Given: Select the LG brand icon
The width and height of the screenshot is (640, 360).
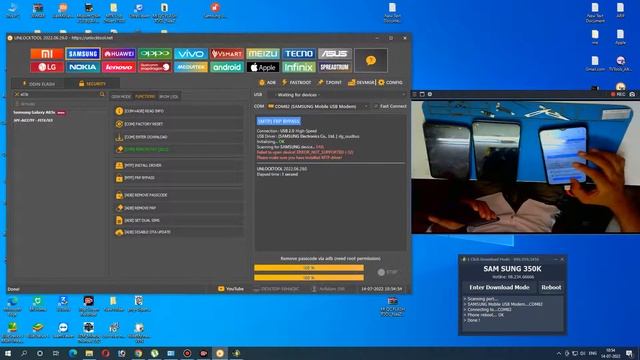Looking at the screenshot, I should [x=47, y=67].
